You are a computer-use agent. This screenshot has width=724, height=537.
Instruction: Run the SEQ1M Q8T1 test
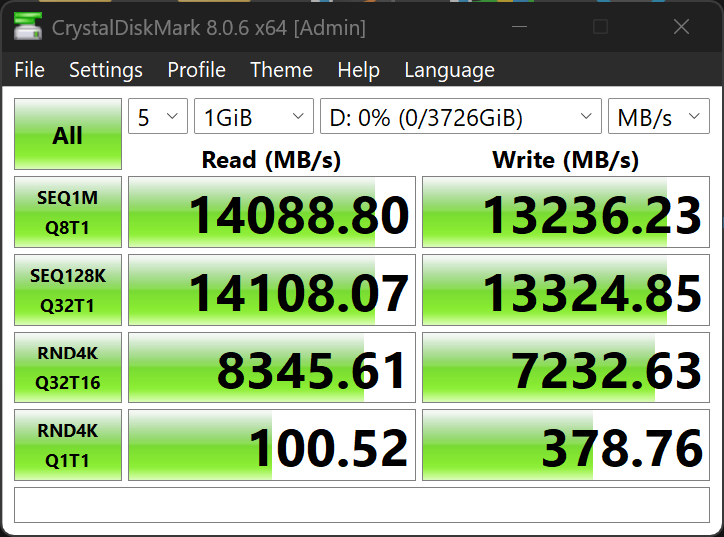pyautogui.click(x=68, y=212)
